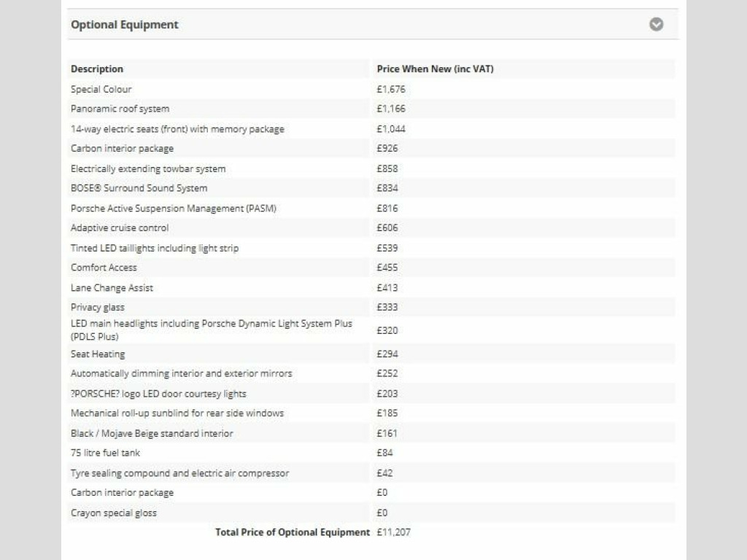Click the Comfort Access entry

click(x=104, y=268)
